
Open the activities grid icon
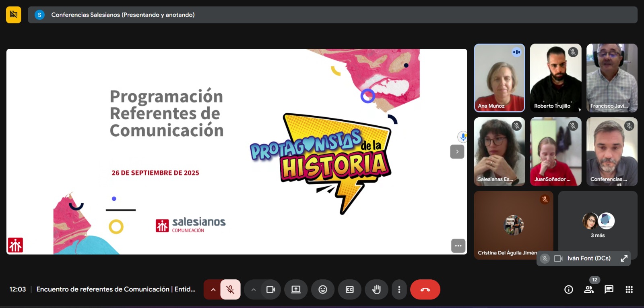pos(629,289)
